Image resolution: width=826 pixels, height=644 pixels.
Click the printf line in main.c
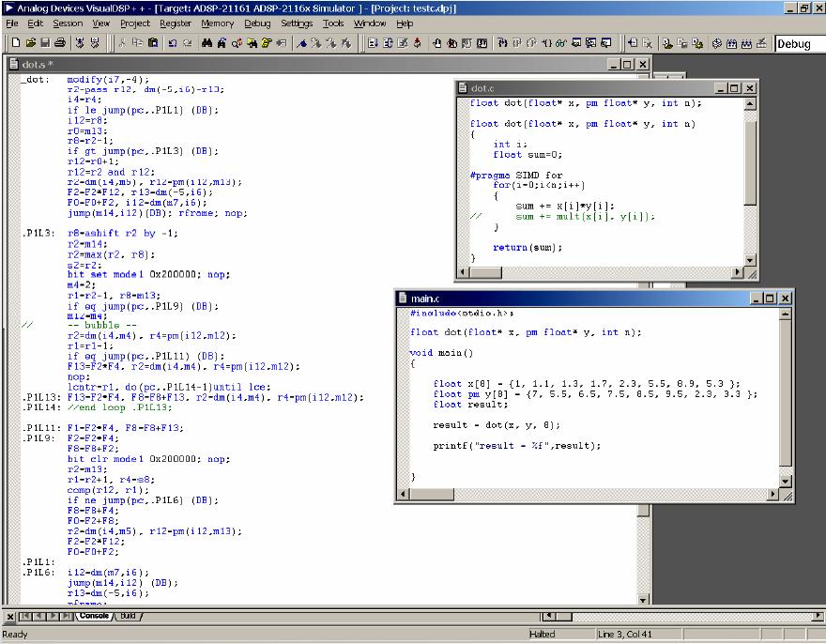(517, 446)
